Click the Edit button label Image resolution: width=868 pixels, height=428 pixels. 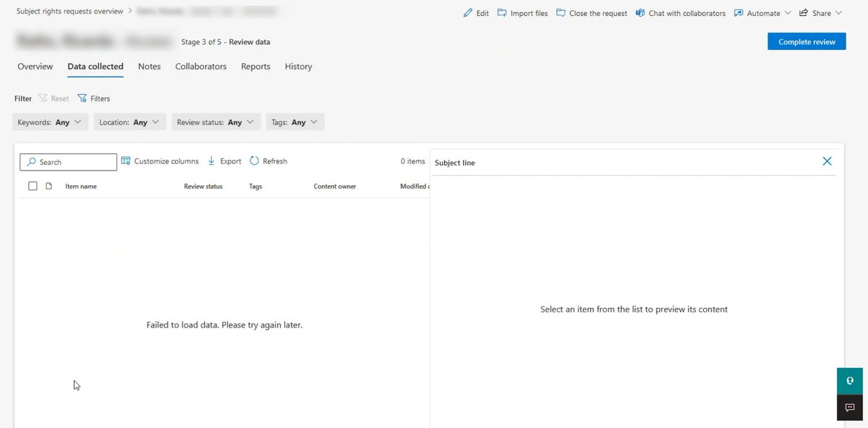coord(482,13)
